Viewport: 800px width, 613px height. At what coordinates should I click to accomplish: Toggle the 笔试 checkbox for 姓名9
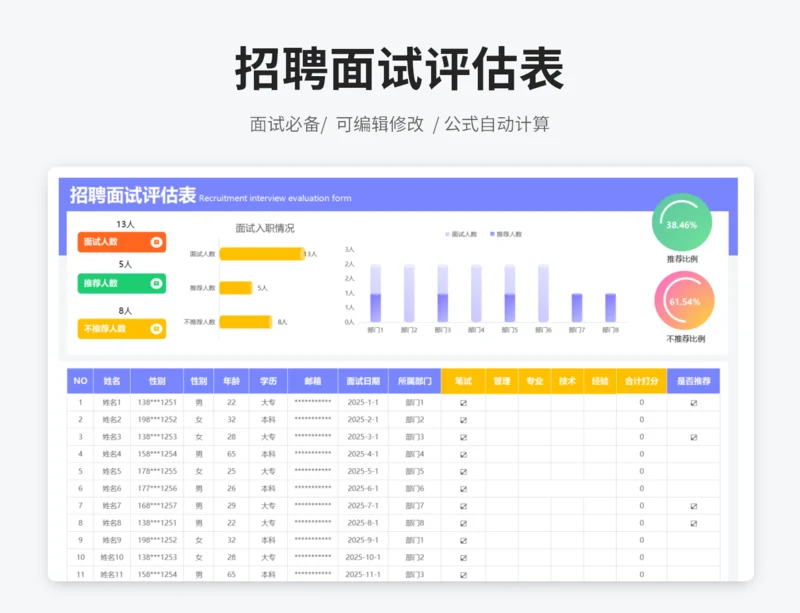pos(463,541)
